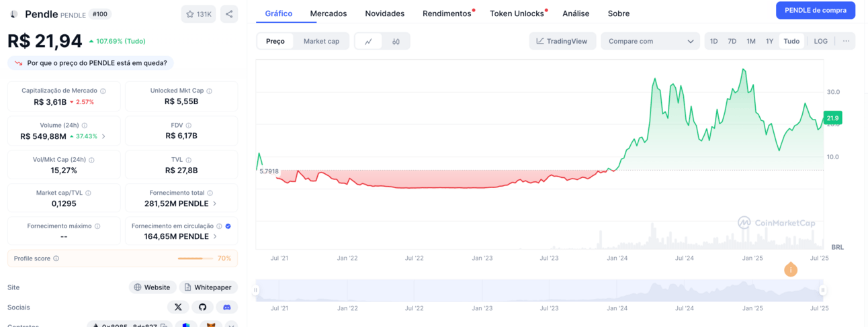Open info icon beside Vol/Mkt Cap (24h)
Viewport: 868px width, 327px height.
pyautogui.click(x=91, y=160)
